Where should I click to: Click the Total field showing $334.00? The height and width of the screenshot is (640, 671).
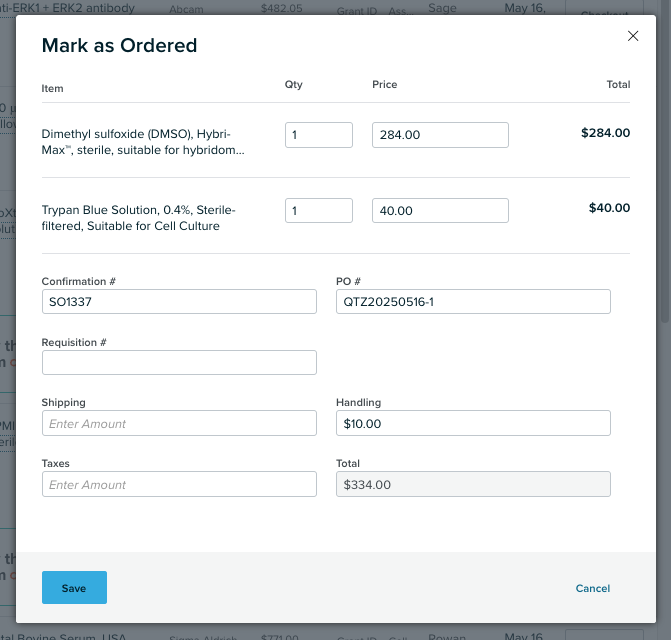coord(473,484)
